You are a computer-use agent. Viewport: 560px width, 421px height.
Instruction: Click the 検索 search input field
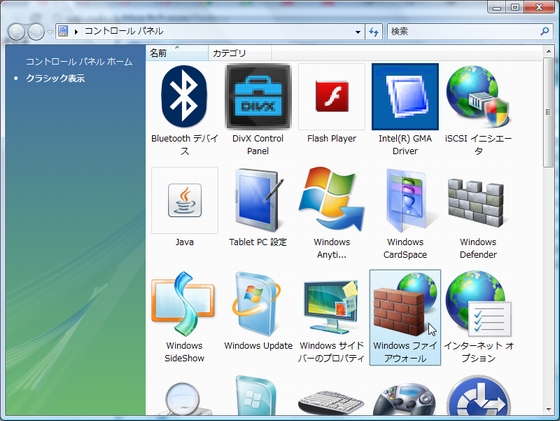463,31
